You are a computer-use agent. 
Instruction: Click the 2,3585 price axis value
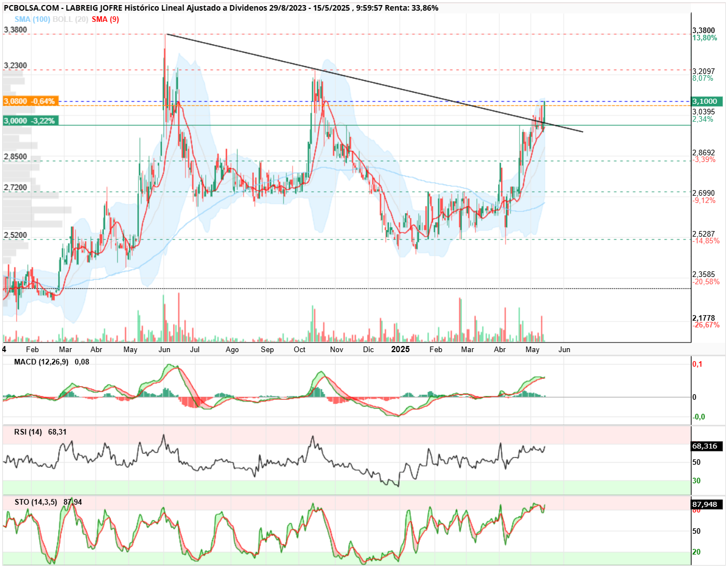pyautogui.click(x=703, y=275)
